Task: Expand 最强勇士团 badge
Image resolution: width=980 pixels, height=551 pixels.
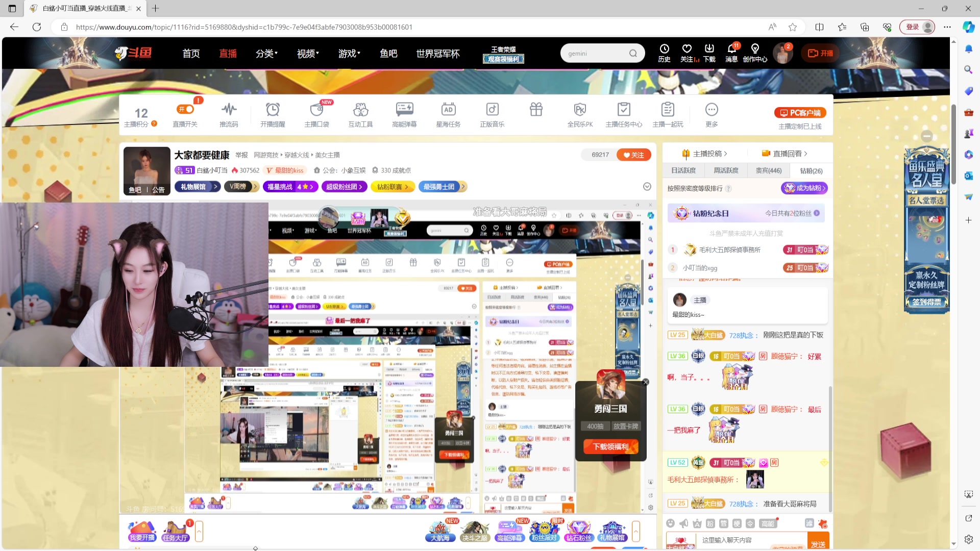Action: point(443,187)
